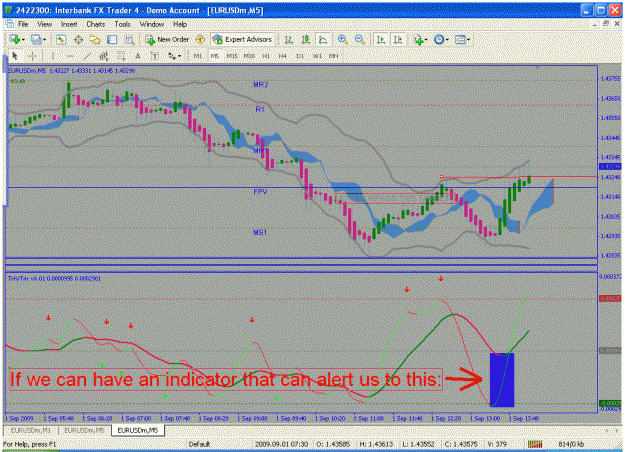625x452 pixels.
Task: Open a new chart window
Action: point(14,39)
